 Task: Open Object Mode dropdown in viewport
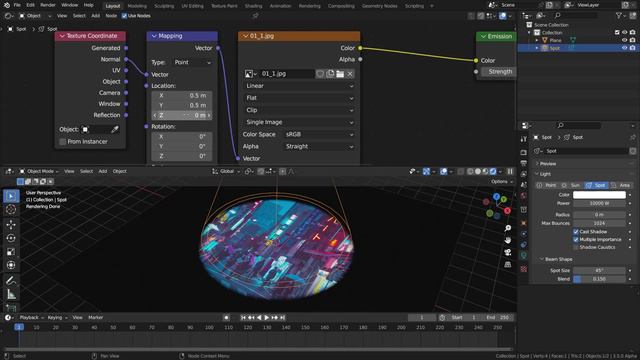pos(39,171)
